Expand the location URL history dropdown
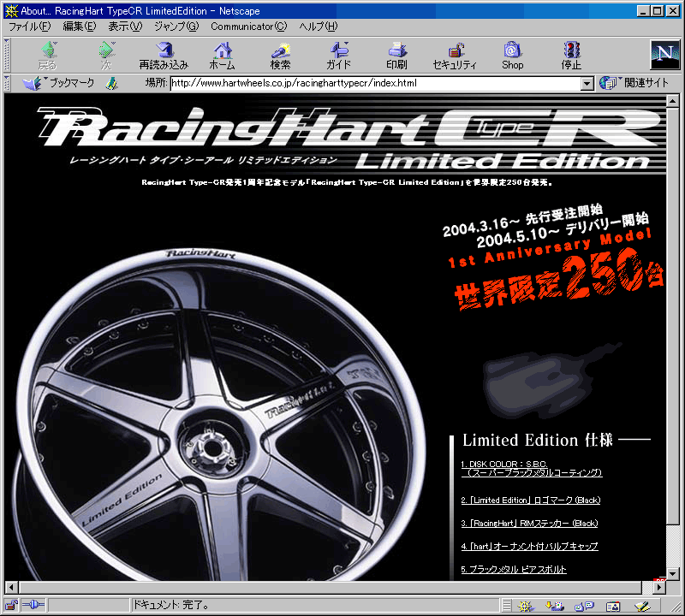Viewport: 685px width, 616px height. click(587, 83)
